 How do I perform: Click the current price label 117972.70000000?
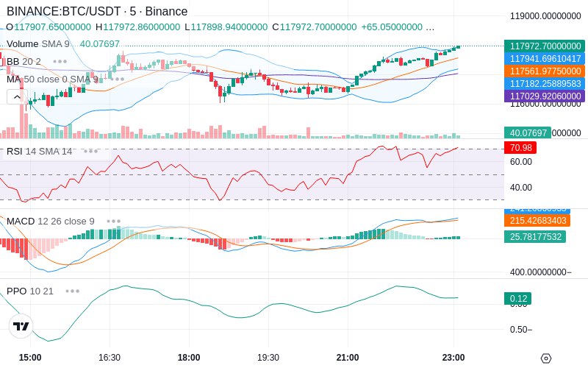tap(545, 46)
